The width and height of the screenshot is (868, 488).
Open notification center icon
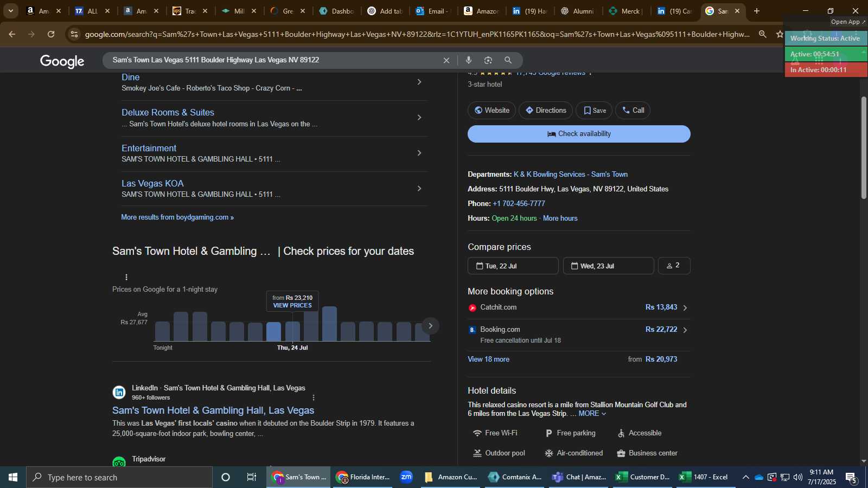tap(851, 477)
